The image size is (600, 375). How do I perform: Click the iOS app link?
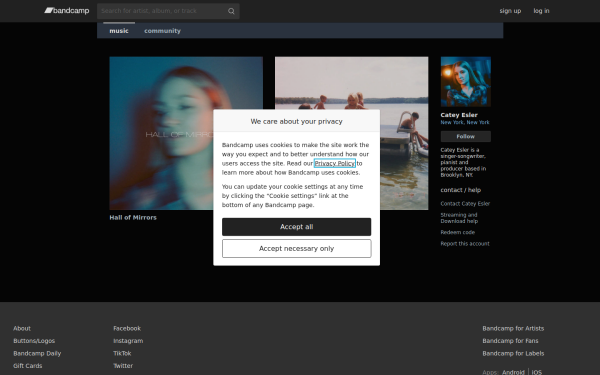click(x=536, y=372)
